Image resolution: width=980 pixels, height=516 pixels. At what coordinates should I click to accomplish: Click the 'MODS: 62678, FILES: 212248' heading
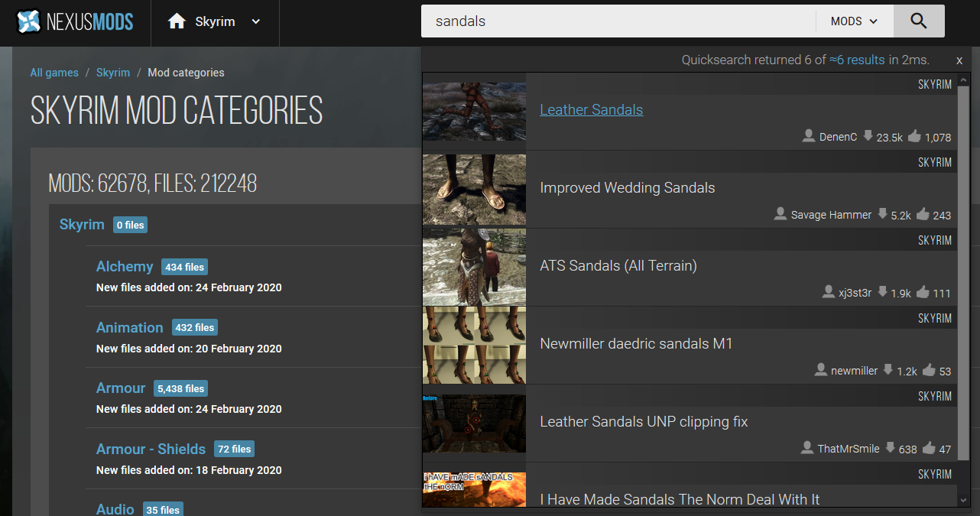pyautogui.click(x=153, y=183)
